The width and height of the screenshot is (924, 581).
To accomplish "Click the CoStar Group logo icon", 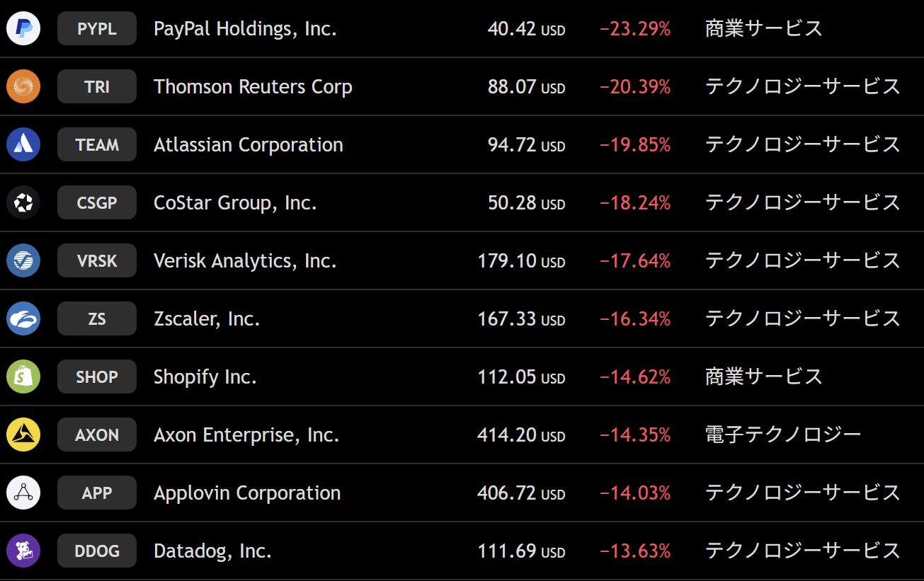I will tap(23, 203).
